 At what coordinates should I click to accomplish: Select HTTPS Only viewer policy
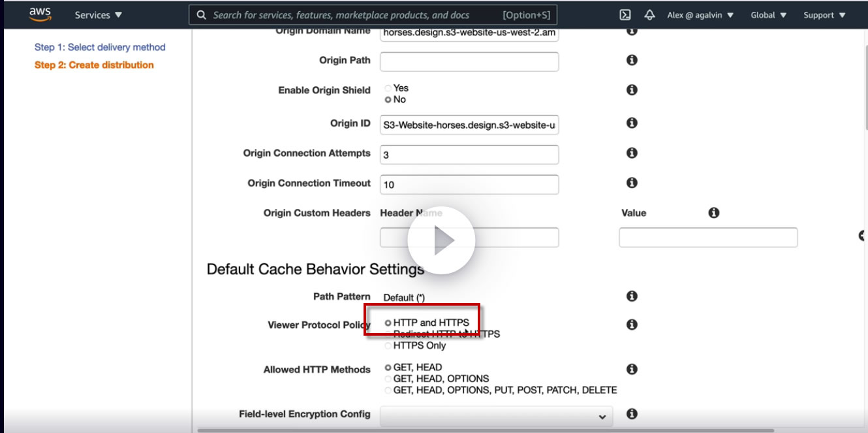pos(388,346)
